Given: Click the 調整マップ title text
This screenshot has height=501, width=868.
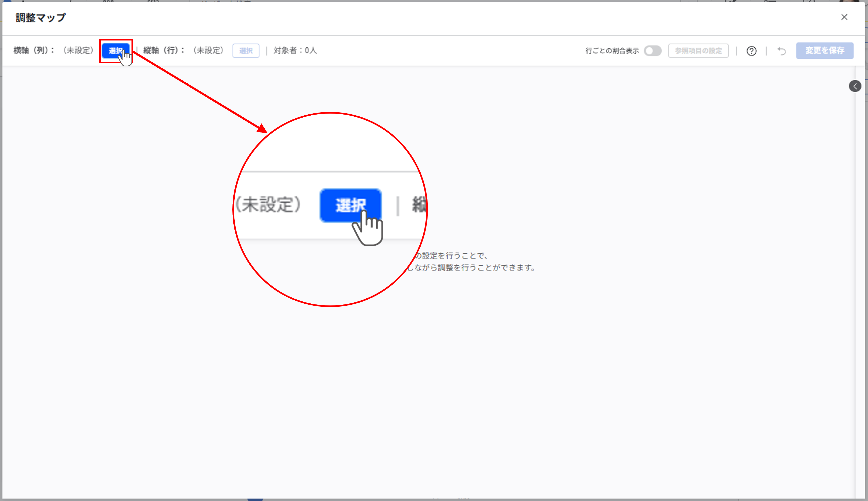Looking at the screenshot, I should 41,18.
